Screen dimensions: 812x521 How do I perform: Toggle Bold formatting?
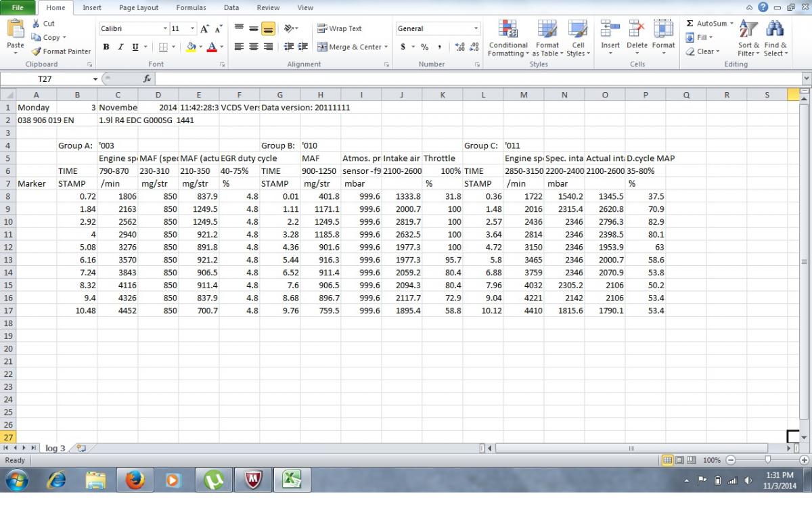[x=106, y=47]
